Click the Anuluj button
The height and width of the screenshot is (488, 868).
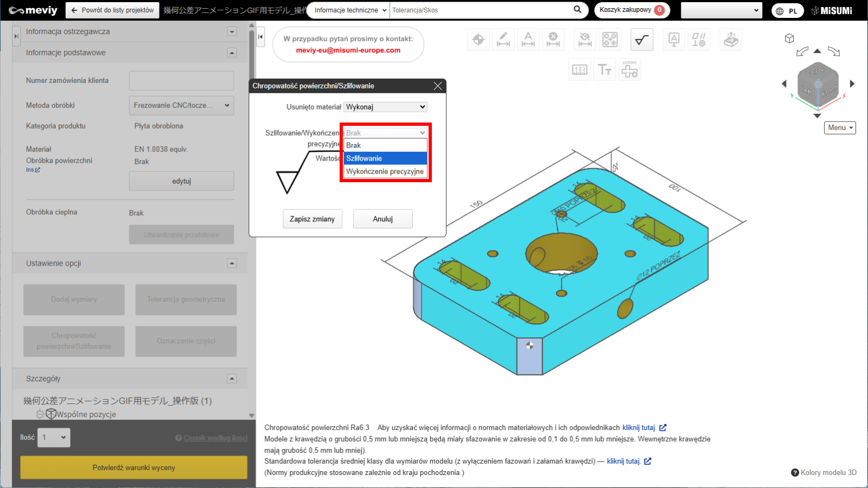[382, 219]
